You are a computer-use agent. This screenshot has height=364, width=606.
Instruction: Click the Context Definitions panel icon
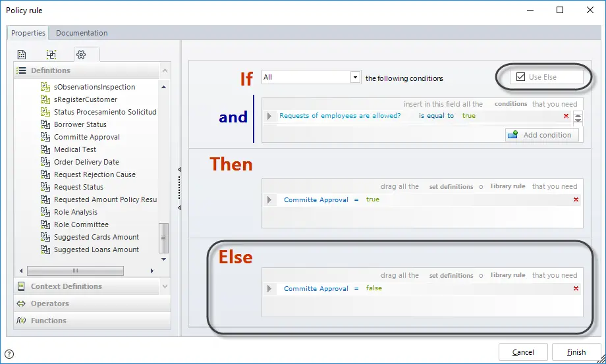21,286
